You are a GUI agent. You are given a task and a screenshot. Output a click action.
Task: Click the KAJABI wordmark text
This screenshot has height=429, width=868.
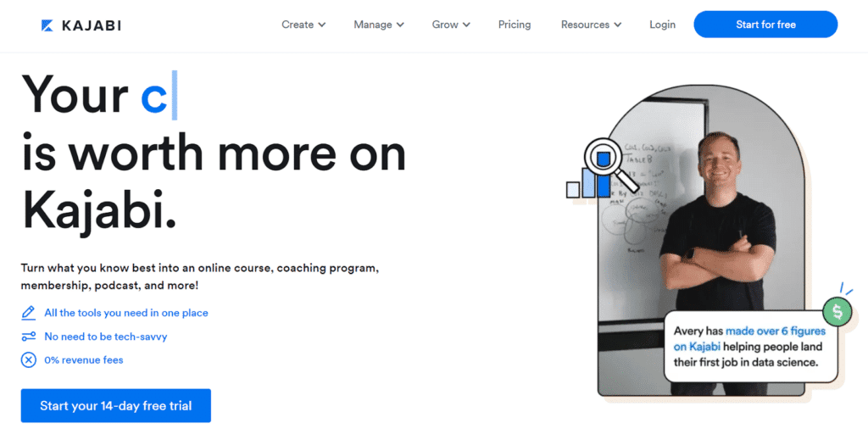pyautogui.click(x=92, y=25)
